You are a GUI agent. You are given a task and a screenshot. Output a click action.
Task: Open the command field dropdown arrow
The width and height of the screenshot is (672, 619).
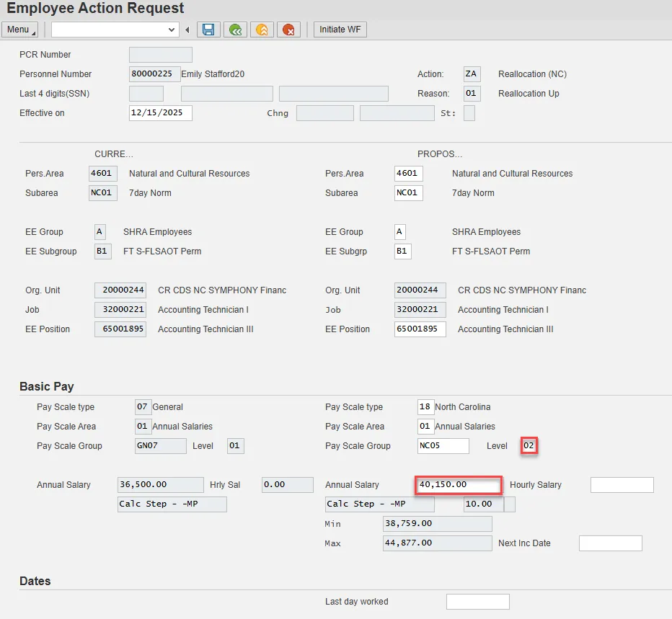(172, 30)
